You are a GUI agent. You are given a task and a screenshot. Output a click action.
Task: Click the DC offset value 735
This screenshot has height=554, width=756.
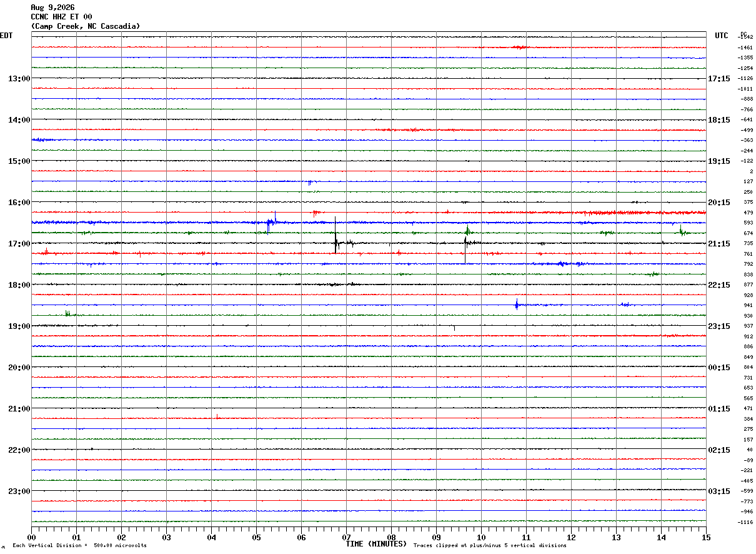click(748, 244)
